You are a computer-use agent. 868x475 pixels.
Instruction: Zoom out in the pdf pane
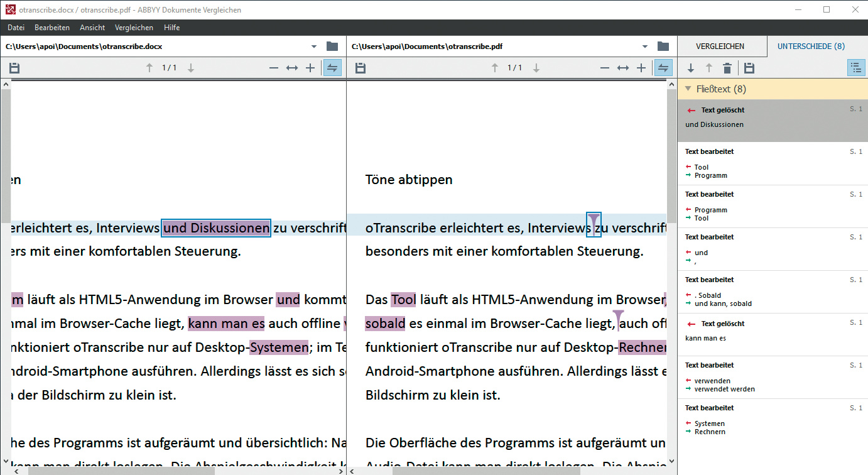(604, 68)
